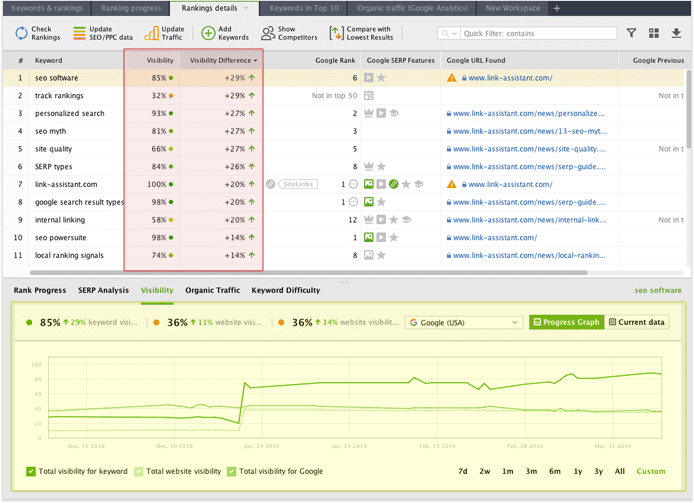Click warning icon in seo software row
The height and width of the screenshot is (503, 694).
(x=451, y=78)
